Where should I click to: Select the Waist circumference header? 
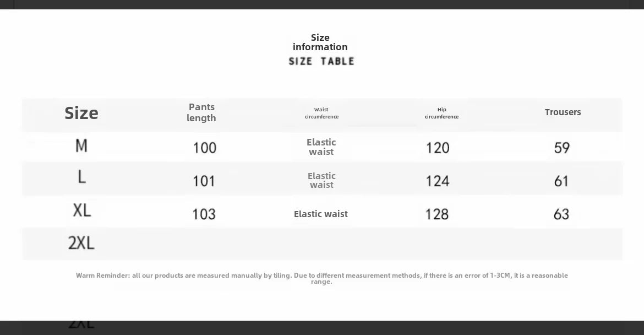(321, 113)
